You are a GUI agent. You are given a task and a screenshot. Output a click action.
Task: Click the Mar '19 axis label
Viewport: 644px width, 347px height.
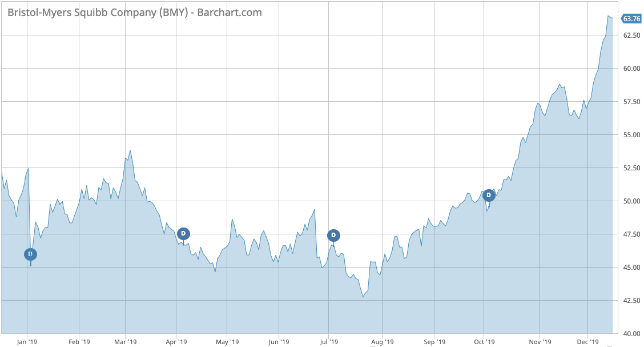tap(126, 342)
